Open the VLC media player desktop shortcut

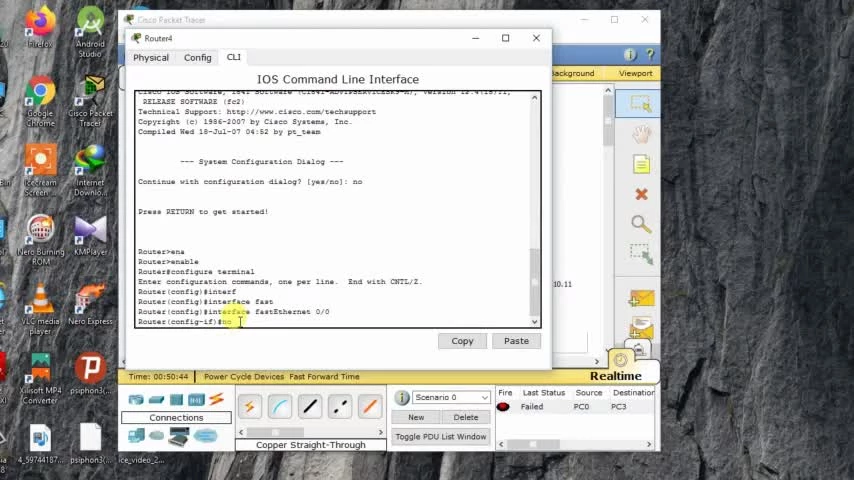40,309
